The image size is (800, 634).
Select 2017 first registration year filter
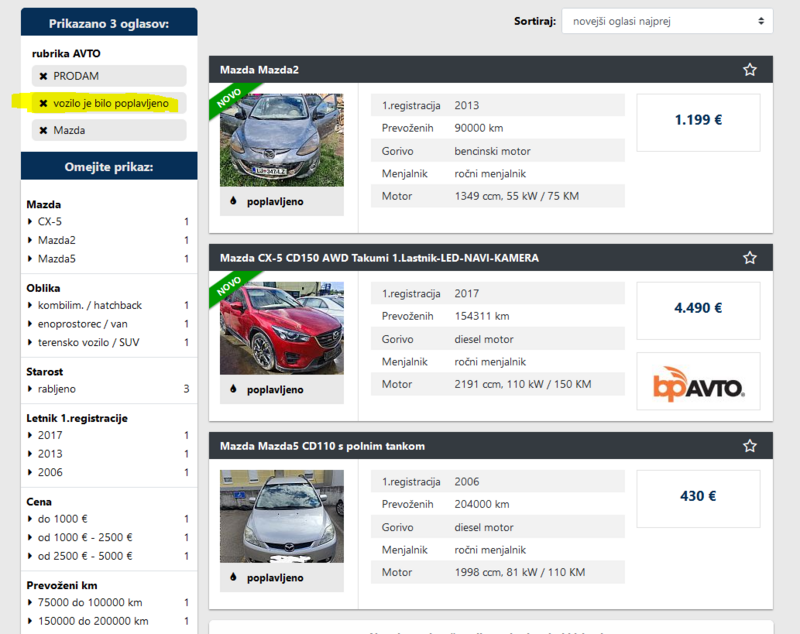(50, 435)
